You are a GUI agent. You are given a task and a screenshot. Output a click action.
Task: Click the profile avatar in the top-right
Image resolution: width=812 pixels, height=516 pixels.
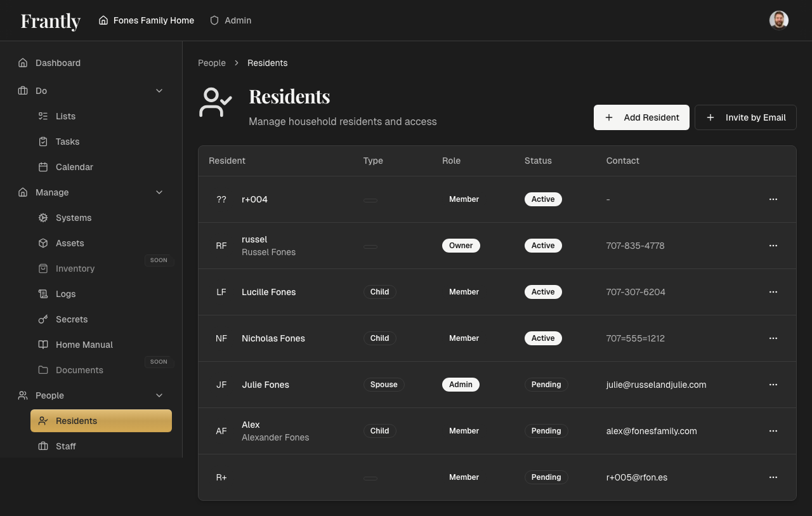pos(779,20)
